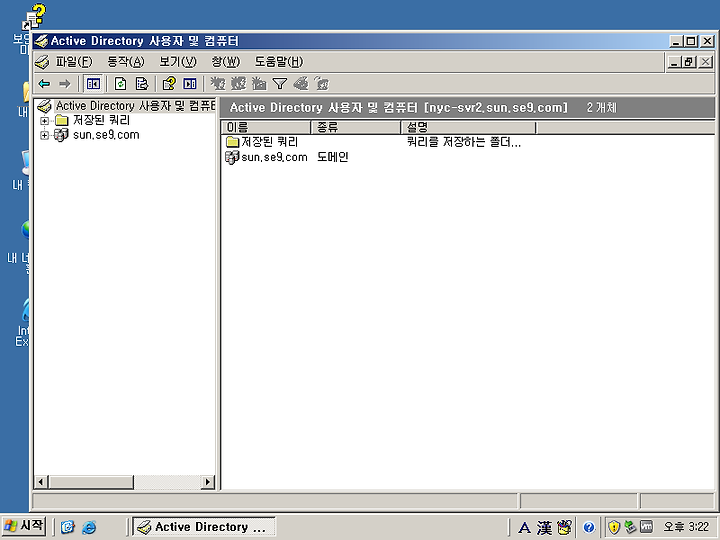Click the 쿼리를 저장하는 폴더... description
This screenshot has height=540, width=720.
point(464,142)
